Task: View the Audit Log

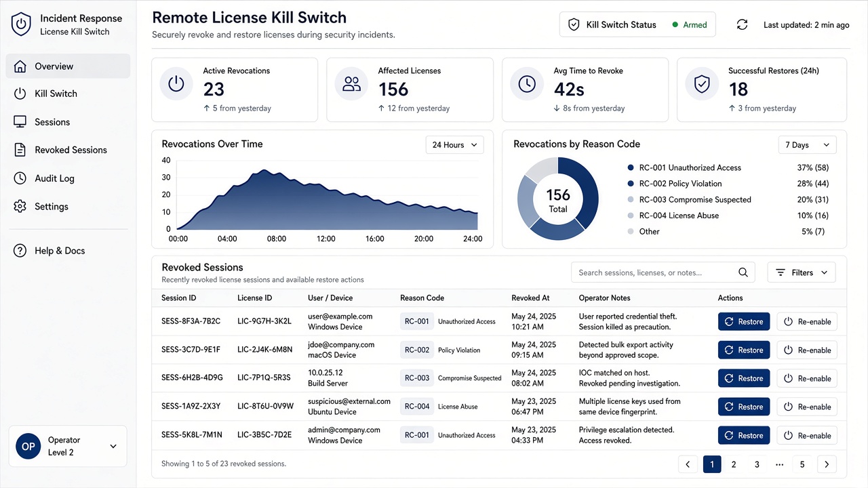Action: point(68,178)
